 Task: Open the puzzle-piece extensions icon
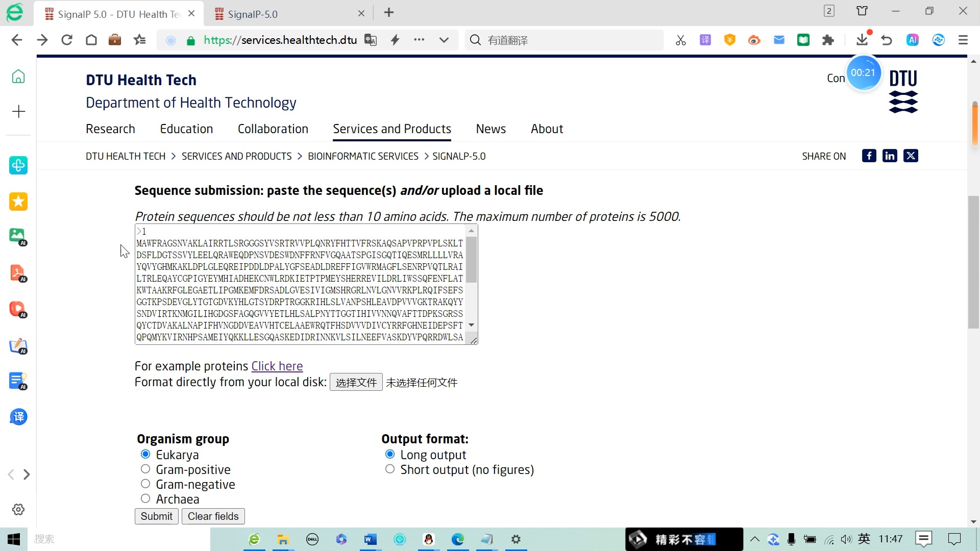pyautogui.click(x=828, y=40)
